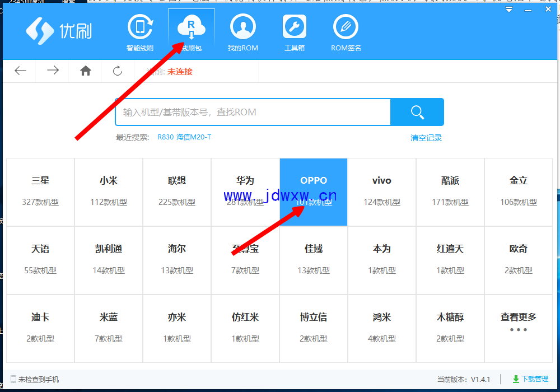Click the magnifier search button
The width and height of the screenshot is (560, 392).
click(x=417, y=112)
